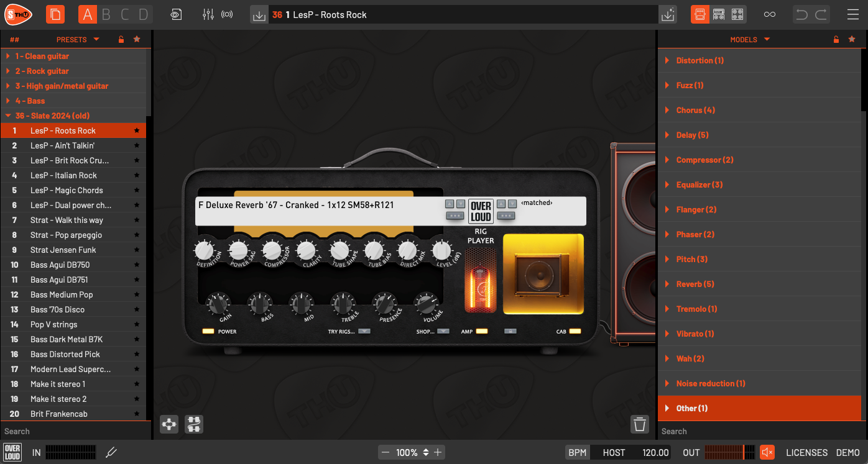The height and width of the screenshot is (464, 868).
Task: Open the TRY RIGS dropdown
Action: 364,331
